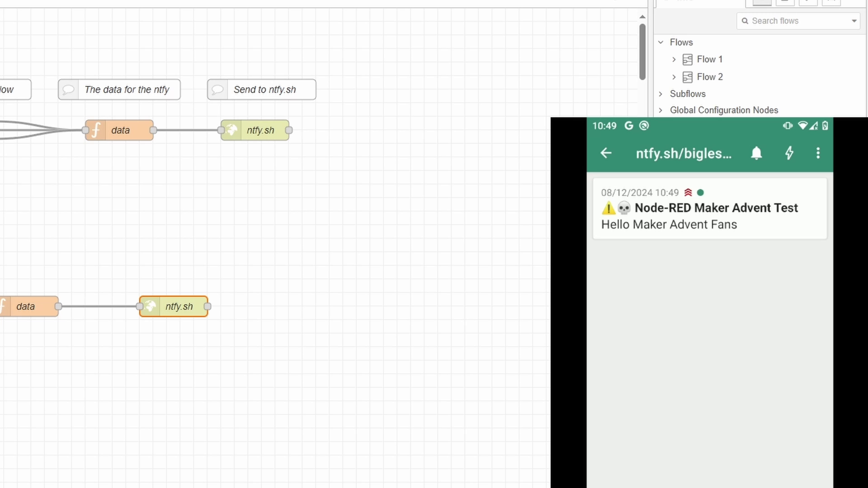The width and height of the screenshot is (868, 488).
Task: Click the output port of the lower data node
Action: (x=58, y=306)
